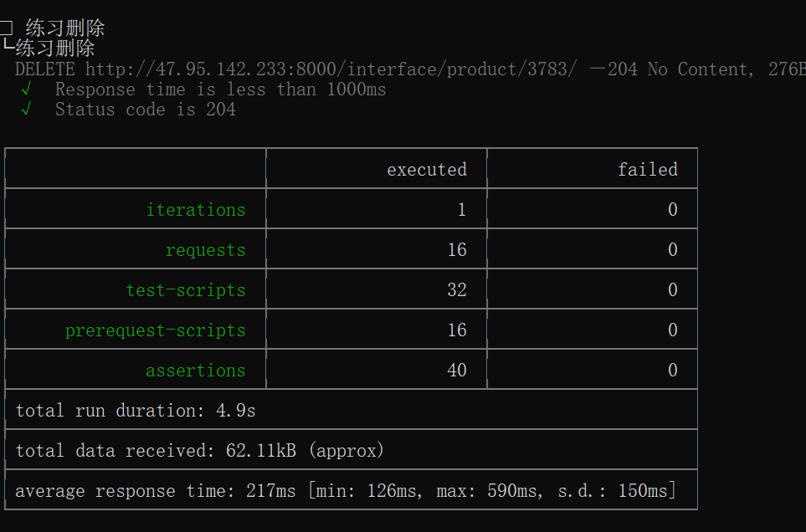Click the executed count 32 for test-scripts
Image resolution: width=806 pixels, height=532 pixels.
click(x=456, y=290)
